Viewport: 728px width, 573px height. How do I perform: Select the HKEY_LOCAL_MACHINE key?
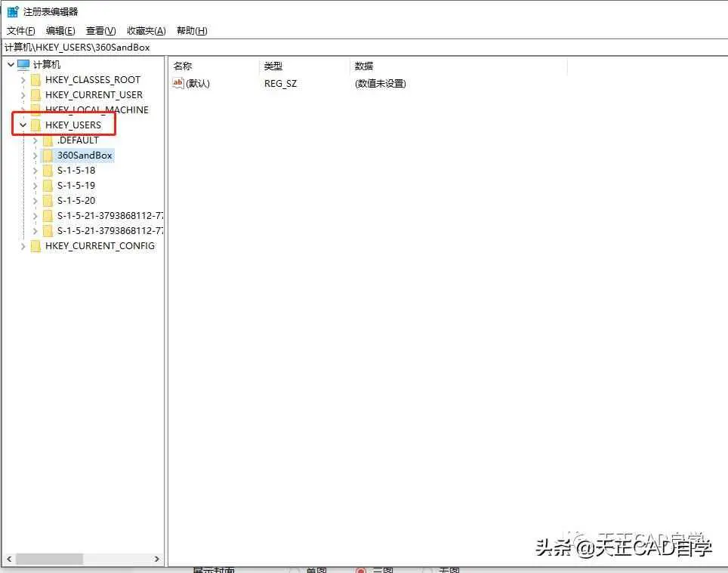click(97, 110)
